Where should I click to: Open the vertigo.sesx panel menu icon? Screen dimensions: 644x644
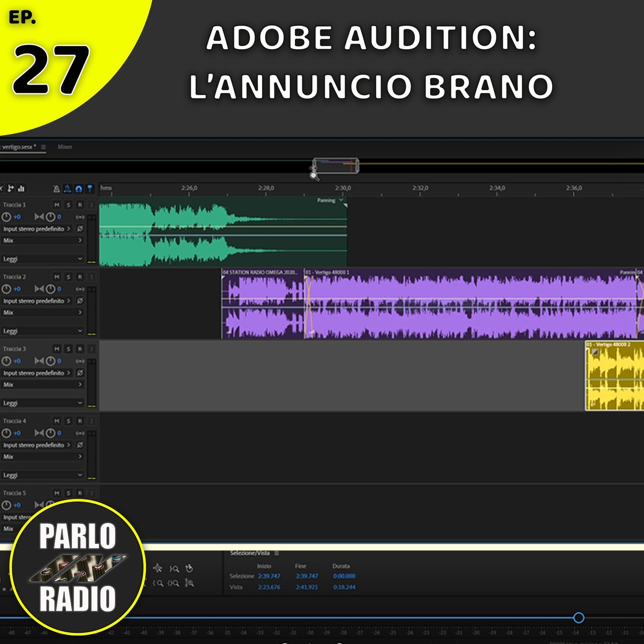[43, 147]
